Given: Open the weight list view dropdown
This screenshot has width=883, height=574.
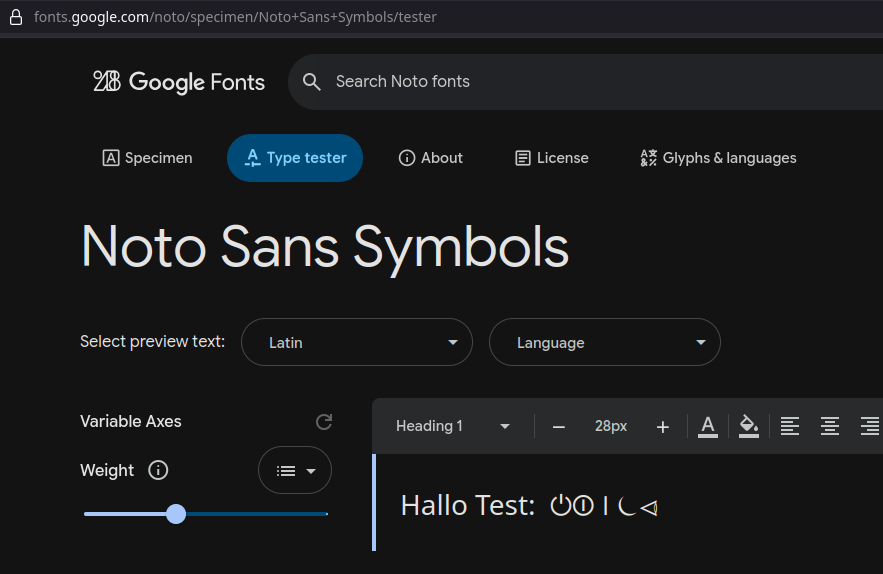Looking at the screenshot, I should tap(295, 471).
